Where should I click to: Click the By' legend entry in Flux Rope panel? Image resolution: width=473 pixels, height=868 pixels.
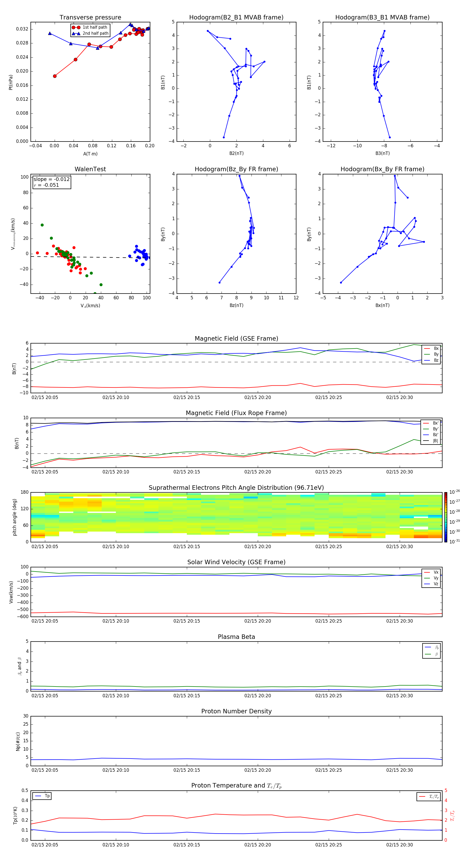tap(431, 429)
